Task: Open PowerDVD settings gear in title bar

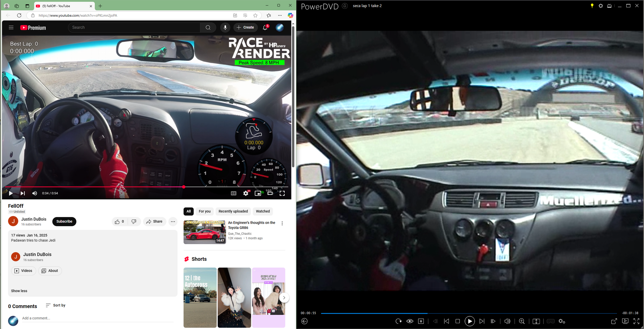Action: tap(601, 6)
